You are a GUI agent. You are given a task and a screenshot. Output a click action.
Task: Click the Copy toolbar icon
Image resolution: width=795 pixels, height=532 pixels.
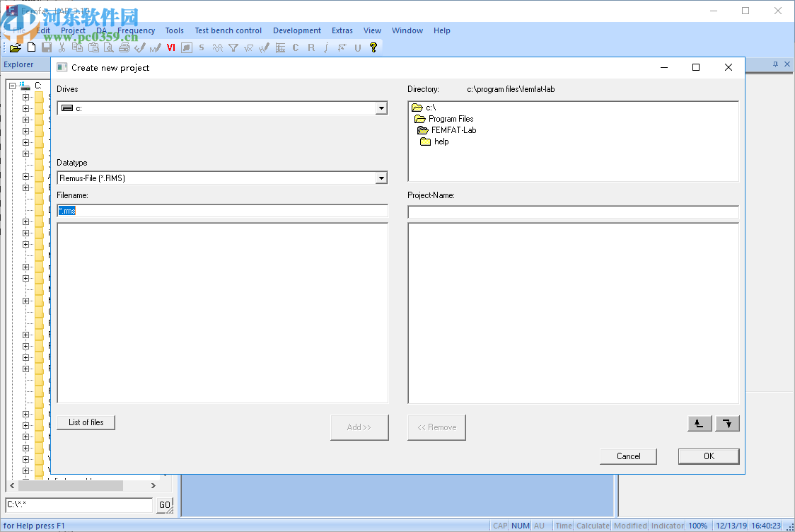(x=78, y=47)
